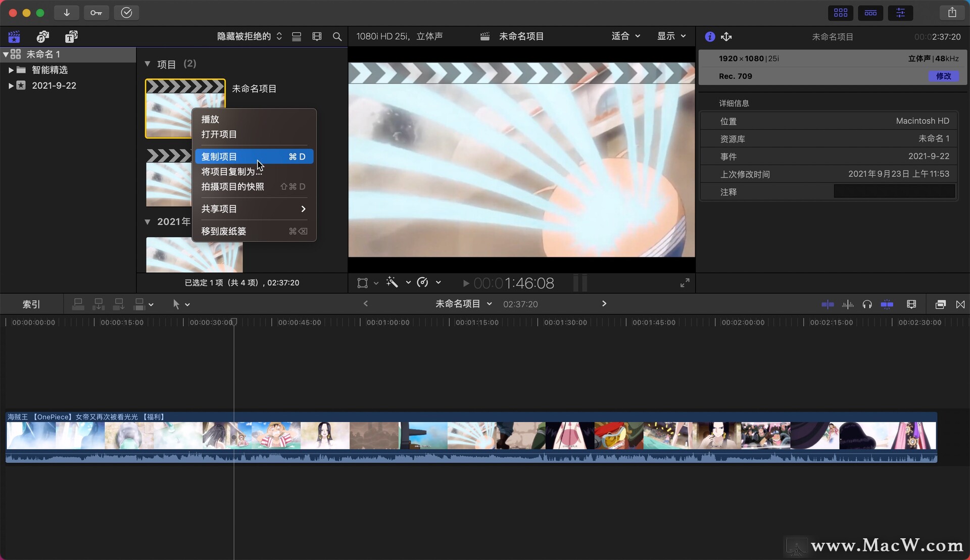Expand the 智能精选 folder
This screenshot has width=970, height=560.
pyautogui.click(x=11, y=70)
